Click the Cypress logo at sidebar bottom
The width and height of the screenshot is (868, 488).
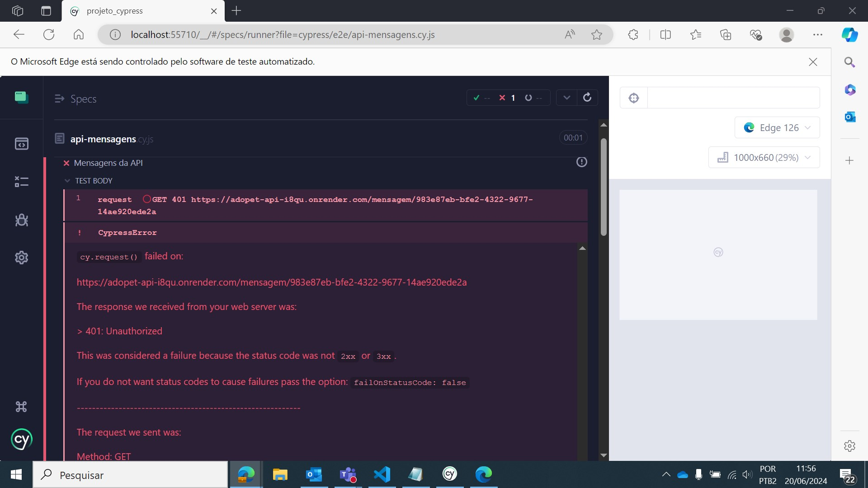[21, 439]
